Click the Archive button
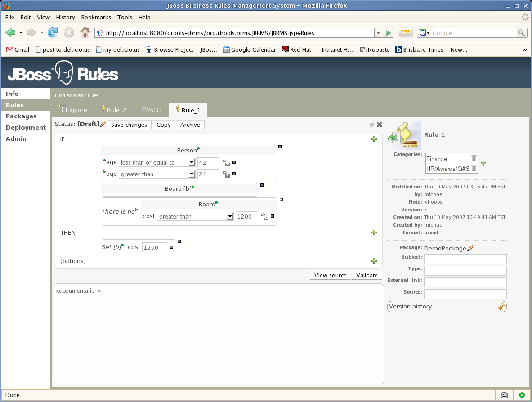This screenshot has width=532, height=402. point(190,125)
